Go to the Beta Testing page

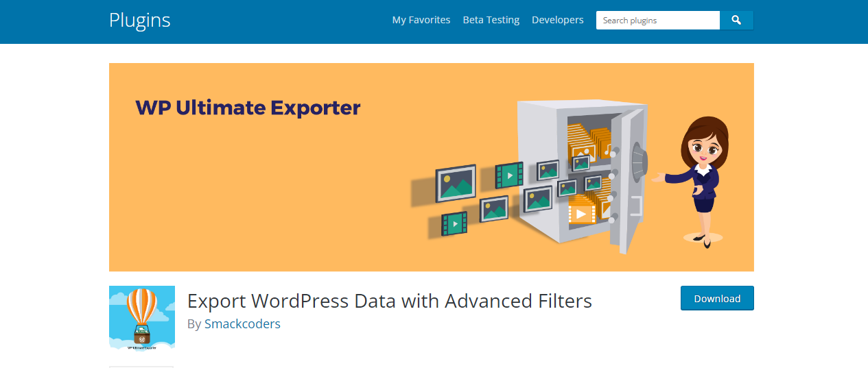[491, 20]
